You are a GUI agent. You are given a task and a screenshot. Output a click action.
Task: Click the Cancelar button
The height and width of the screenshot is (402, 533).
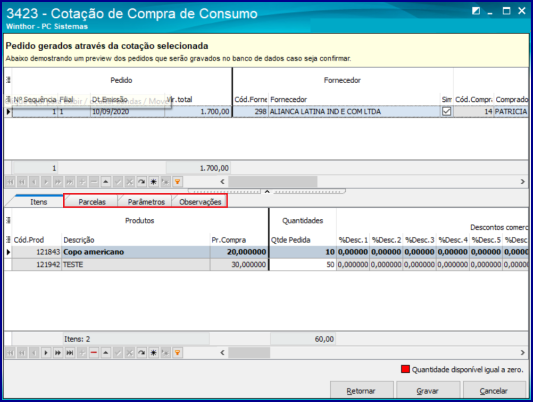pos(494,391)
